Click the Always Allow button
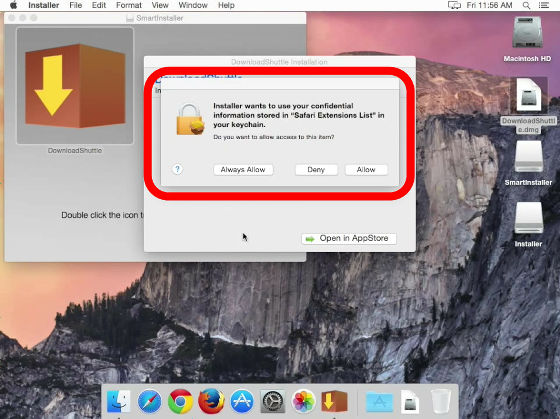 (x=243, y=170)
